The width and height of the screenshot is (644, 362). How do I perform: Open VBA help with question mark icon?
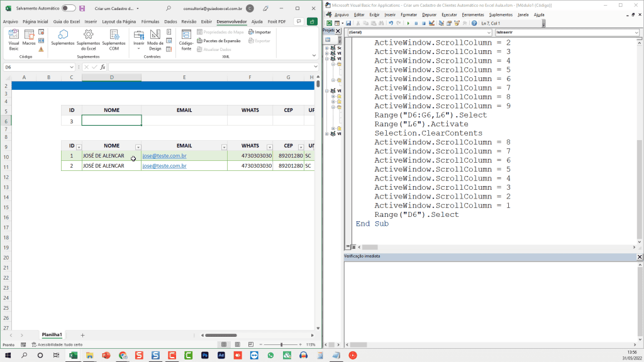tap(474, 23)
